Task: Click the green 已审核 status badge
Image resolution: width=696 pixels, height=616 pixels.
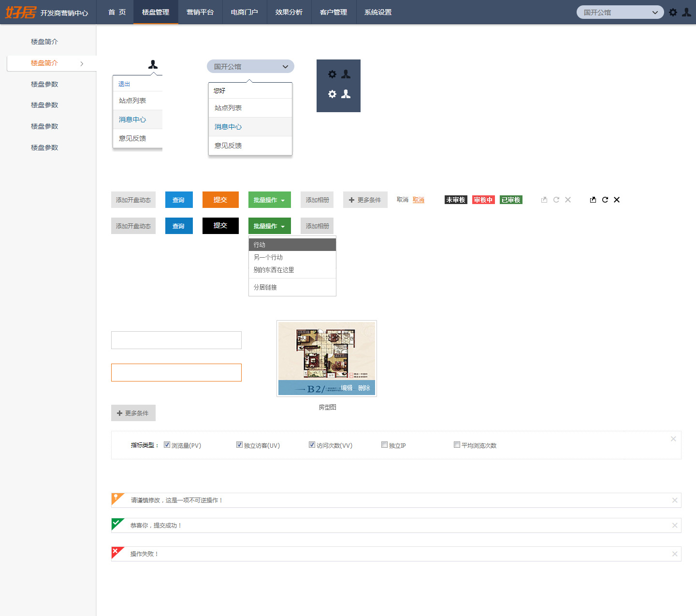Action: pyautogui.click(x=511, y=200)
